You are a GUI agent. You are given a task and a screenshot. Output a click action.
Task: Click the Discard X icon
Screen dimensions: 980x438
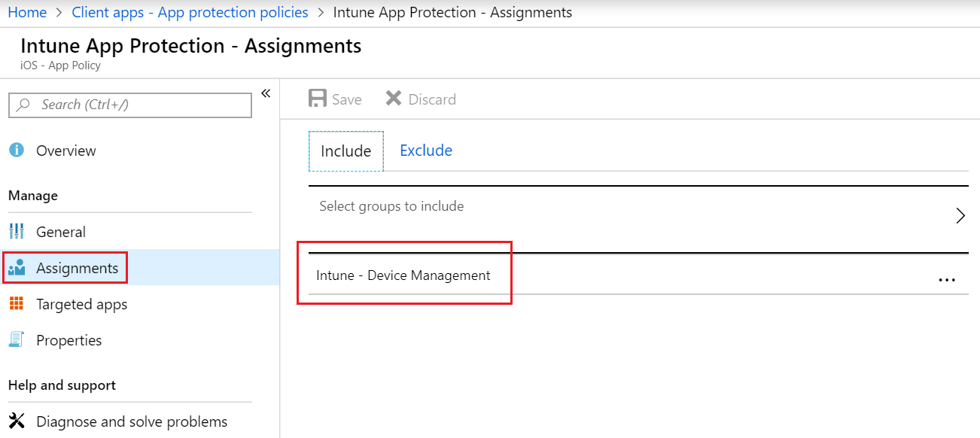(393, 99)
